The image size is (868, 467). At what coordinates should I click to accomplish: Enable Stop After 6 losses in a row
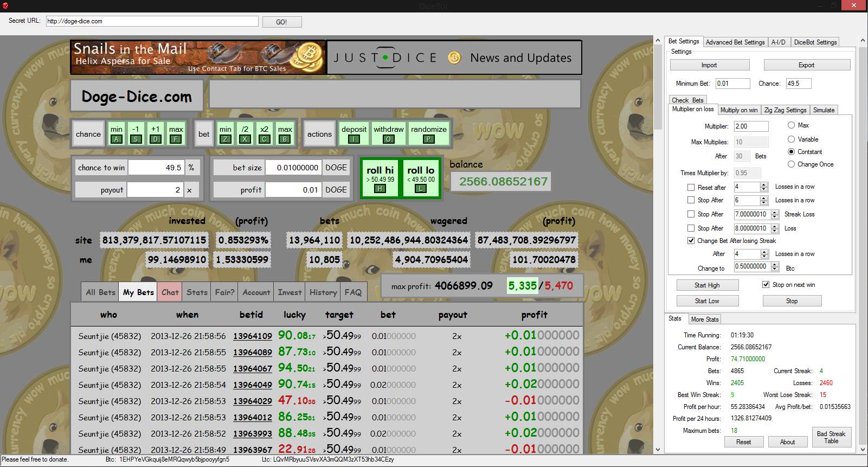click(691, 200)
